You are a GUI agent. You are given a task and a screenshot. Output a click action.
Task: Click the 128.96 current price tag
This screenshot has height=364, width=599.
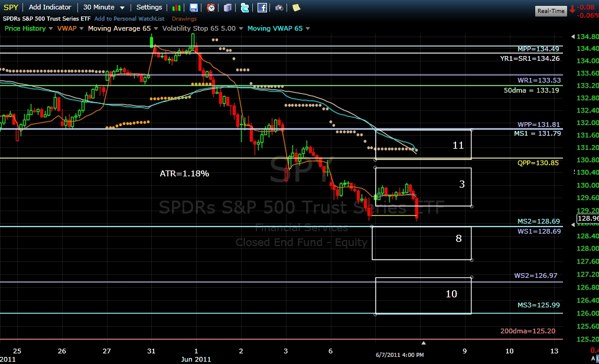pos(588,218)
